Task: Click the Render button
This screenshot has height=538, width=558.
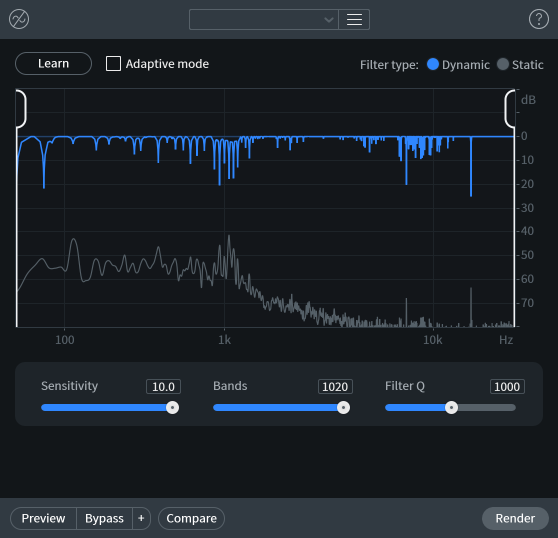Action: point(515,518)
